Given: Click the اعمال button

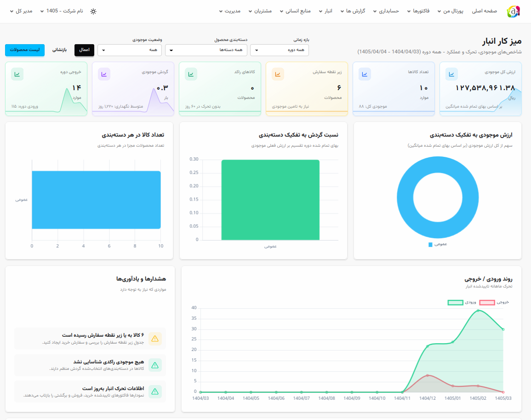Looking at the screenshot, I should click(84, 50).
